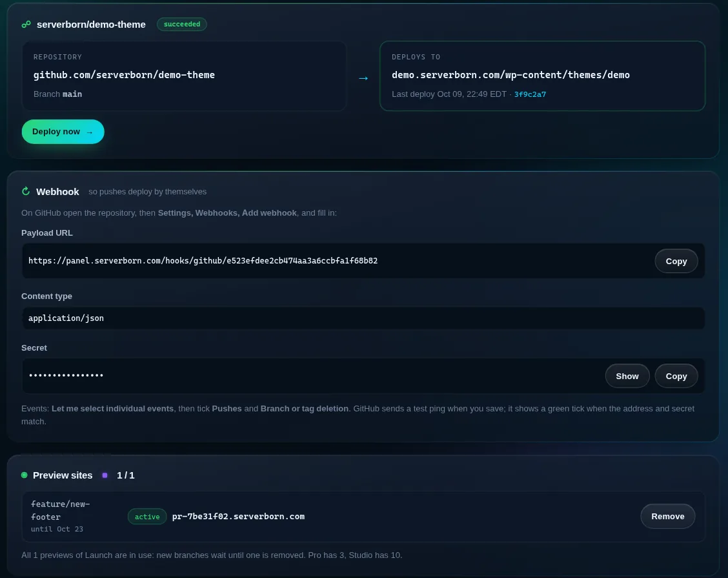Click the until Oct 23 expiry text
728x578 pixels.
57,529
